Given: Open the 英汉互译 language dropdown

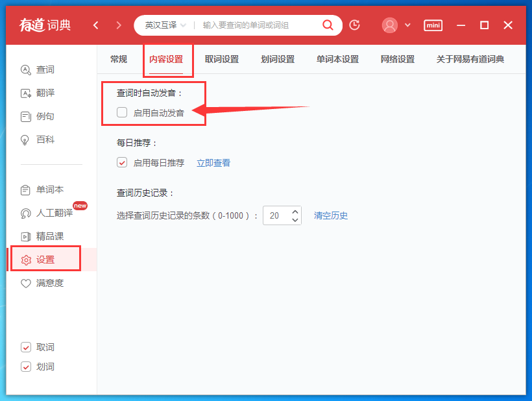Looking at the screenshot, I should tap(162, 25).
